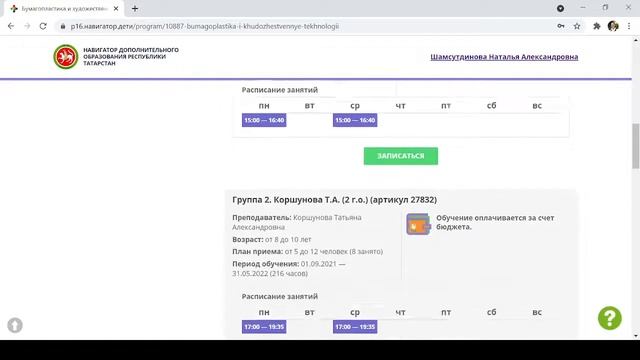The image size is (640, 360).
Task: Open Шамсутдинова Наталья Александровна profile link
Action: pos(504,57)
